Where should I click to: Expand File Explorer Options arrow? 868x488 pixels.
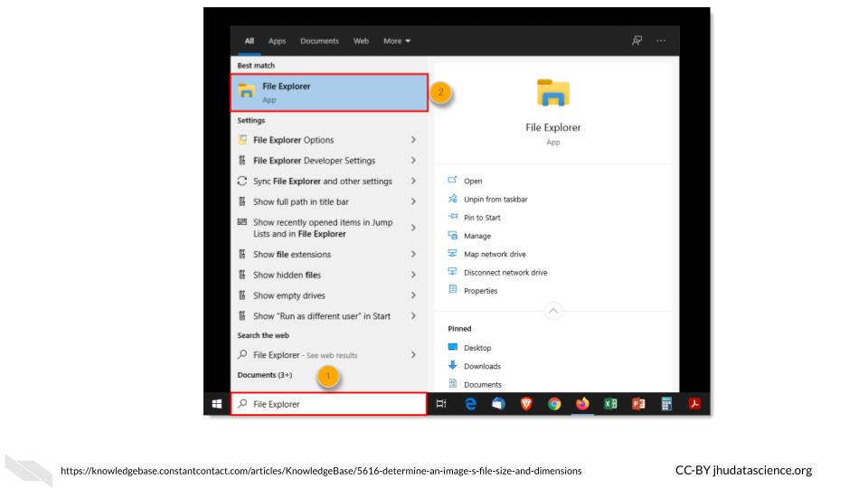413,140
